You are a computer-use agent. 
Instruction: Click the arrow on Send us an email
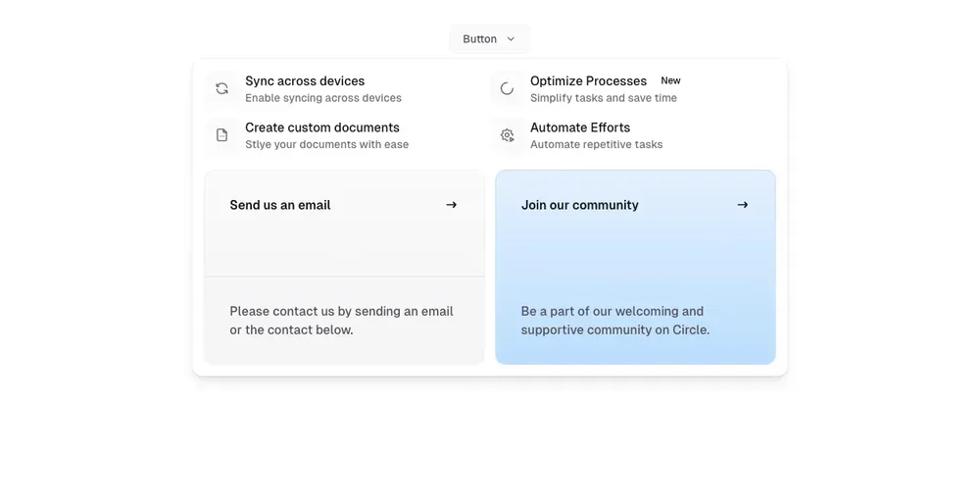pyautogui.click(x=451, y=205)
